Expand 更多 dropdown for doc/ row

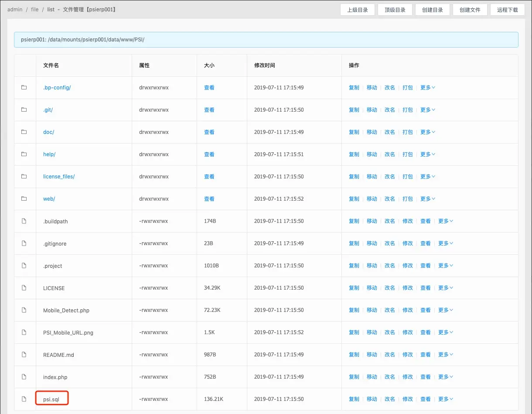428,132
